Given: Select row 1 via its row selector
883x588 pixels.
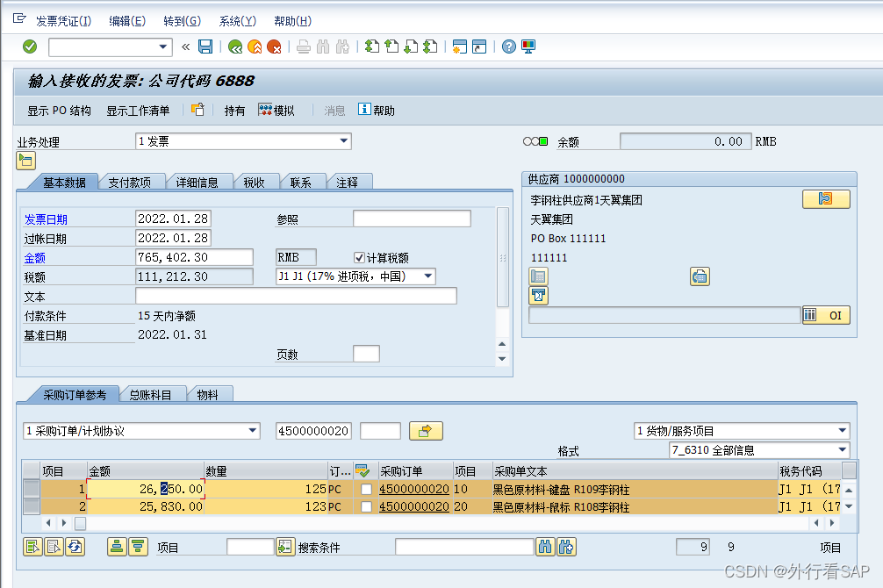Looking at the screenshot, I should 32,489.
